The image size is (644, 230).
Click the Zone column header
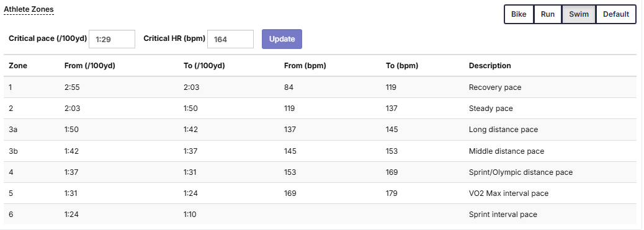click(18, 66)
